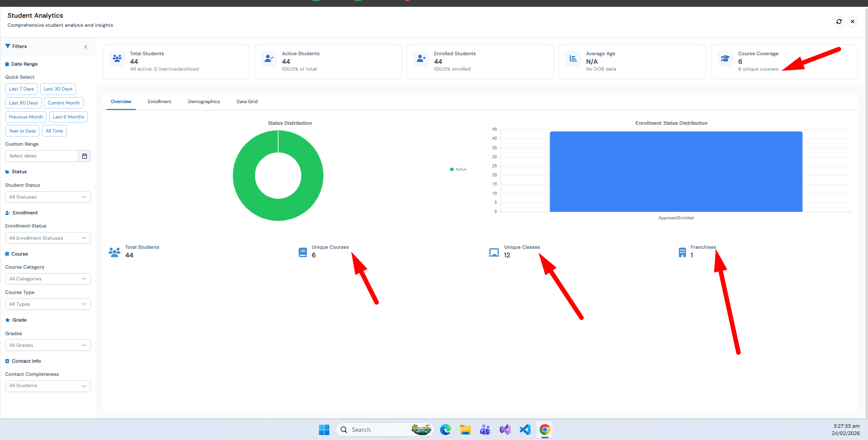Open the Contact Completeness dropdown
Image resolution: width=868 pixels, height=440 pixels.
pos(48,386)
